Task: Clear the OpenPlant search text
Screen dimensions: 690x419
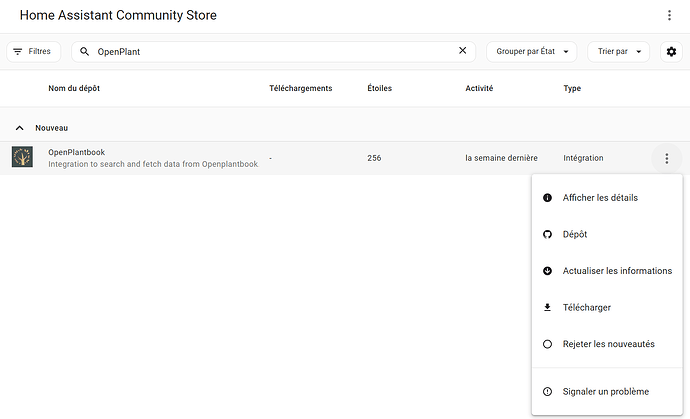Action: [462, 51]
